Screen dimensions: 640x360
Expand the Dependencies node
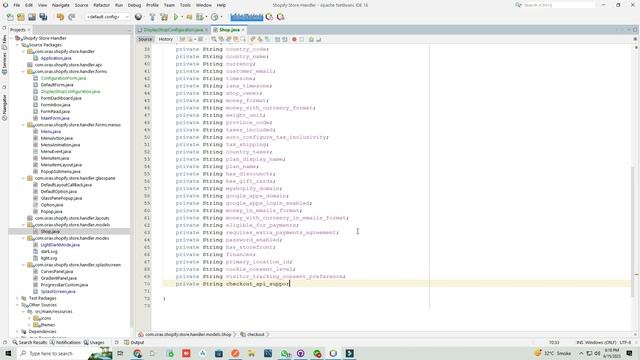tap(18, 332)
